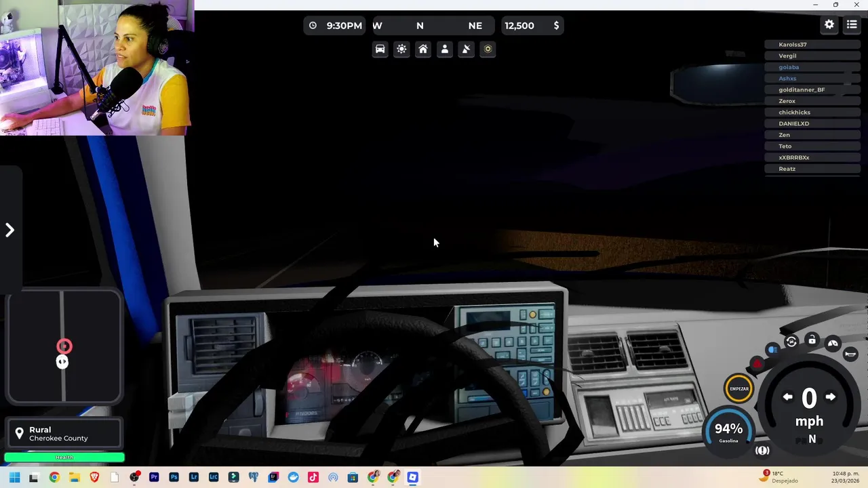The width and height of the screenshot is (868, 488).
Task: Open Brave browser from the taskbar
Action: (x=94, y=477)
